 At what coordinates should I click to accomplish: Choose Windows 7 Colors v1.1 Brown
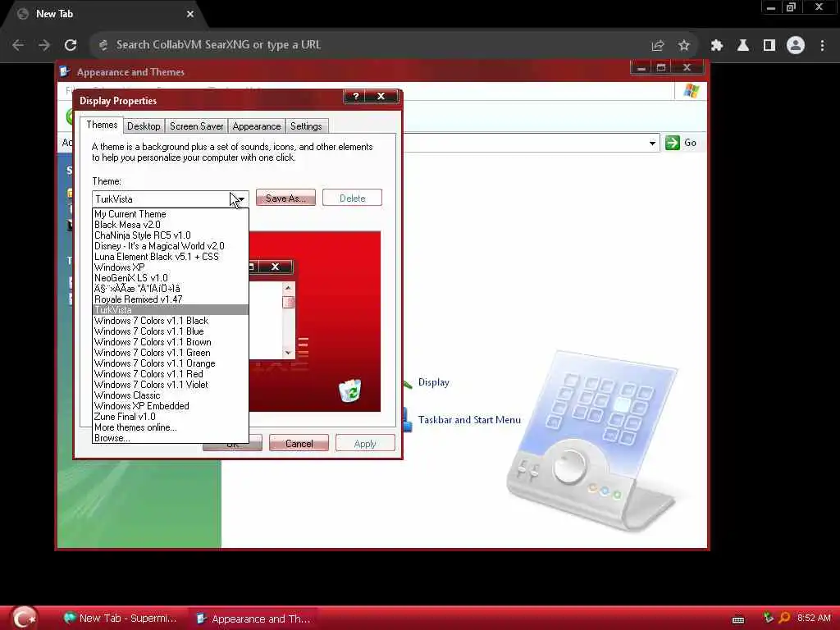point(171,342)
